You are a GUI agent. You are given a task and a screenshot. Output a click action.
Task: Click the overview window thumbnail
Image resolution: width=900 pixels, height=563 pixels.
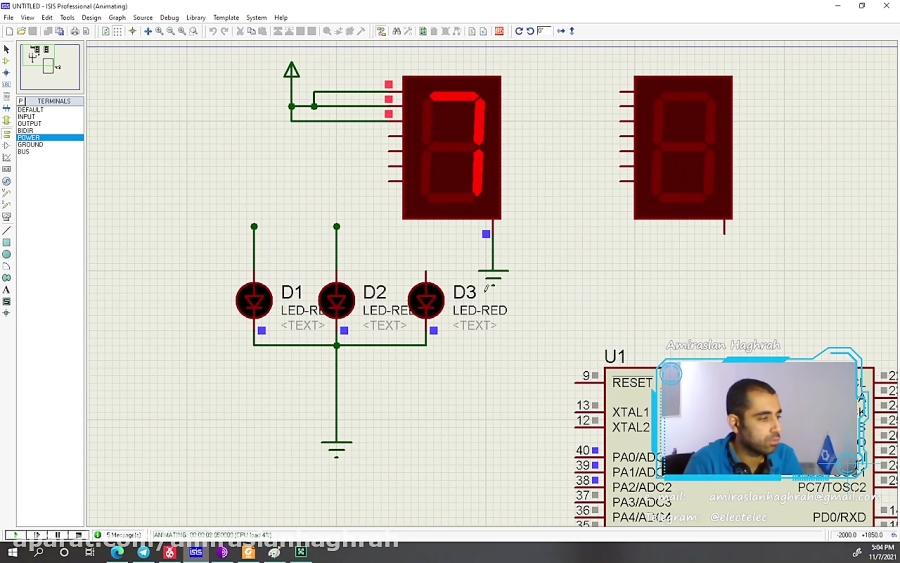coord(50,67)
